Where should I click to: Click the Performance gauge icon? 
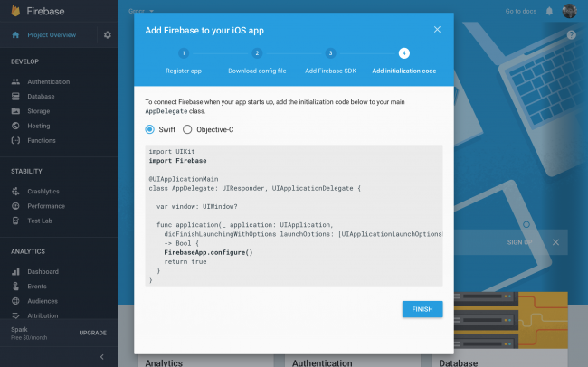tap(15, 206)
